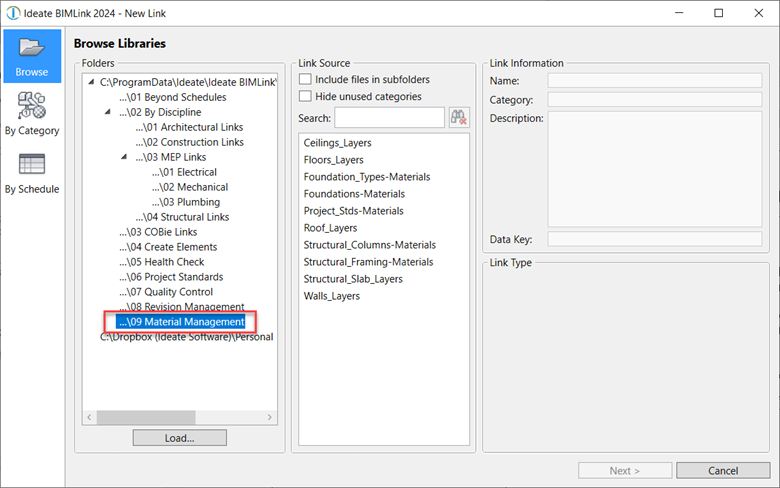Click the folder tree horizontal scrollbar thumb
This screenshot has width=780, height=488.
pos(146,417)
